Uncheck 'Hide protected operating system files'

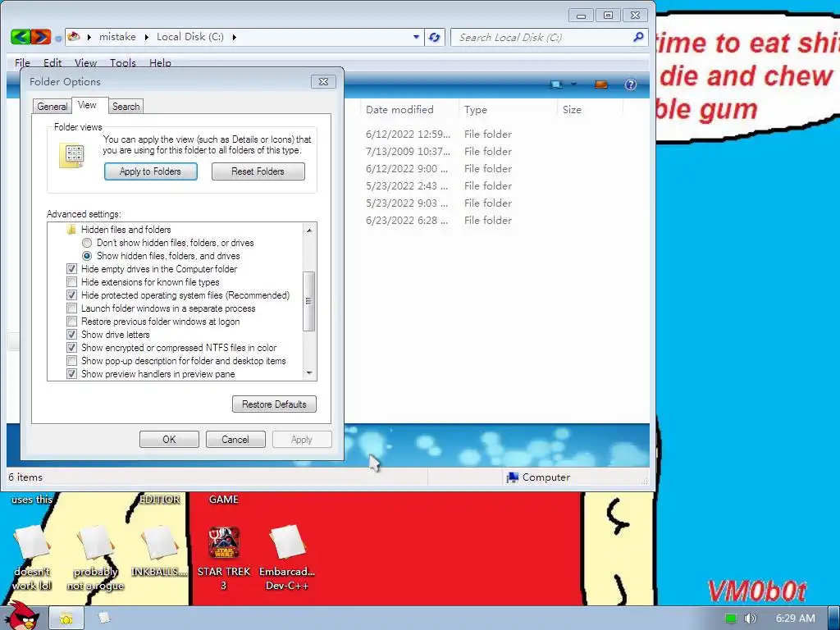click(x=72, y=295)
